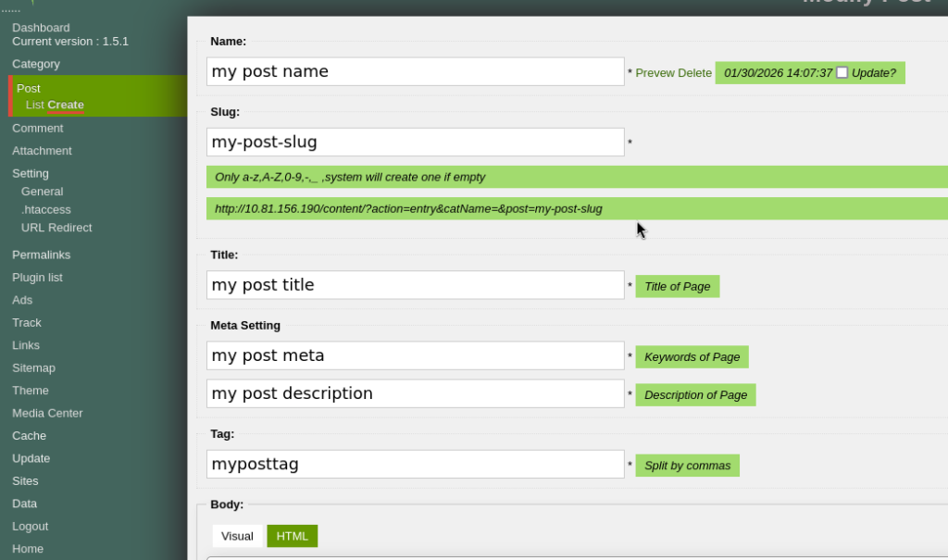
Task: Open the Permalinks page
Action: tap(41, 254)
